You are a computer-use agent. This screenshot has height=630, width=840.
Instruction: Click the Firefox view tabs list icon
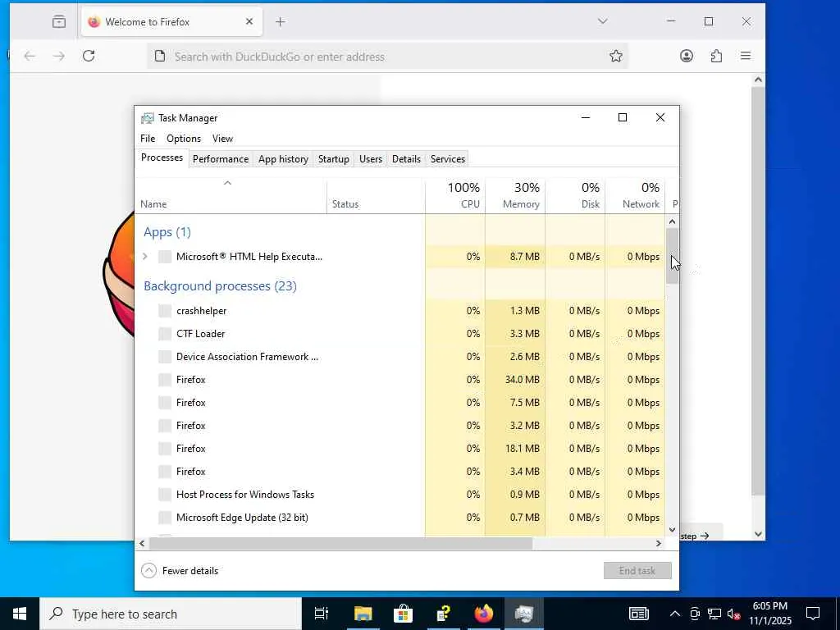[x=59, y=21]
